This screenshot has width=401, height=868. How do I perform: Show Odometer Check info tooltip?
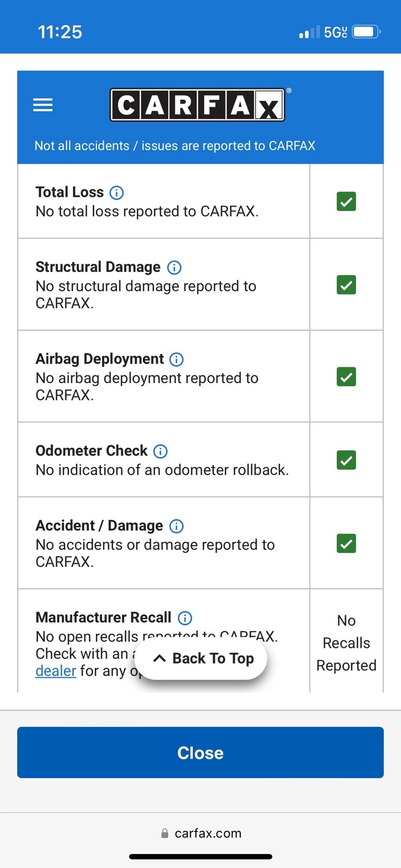click(161, 451)
